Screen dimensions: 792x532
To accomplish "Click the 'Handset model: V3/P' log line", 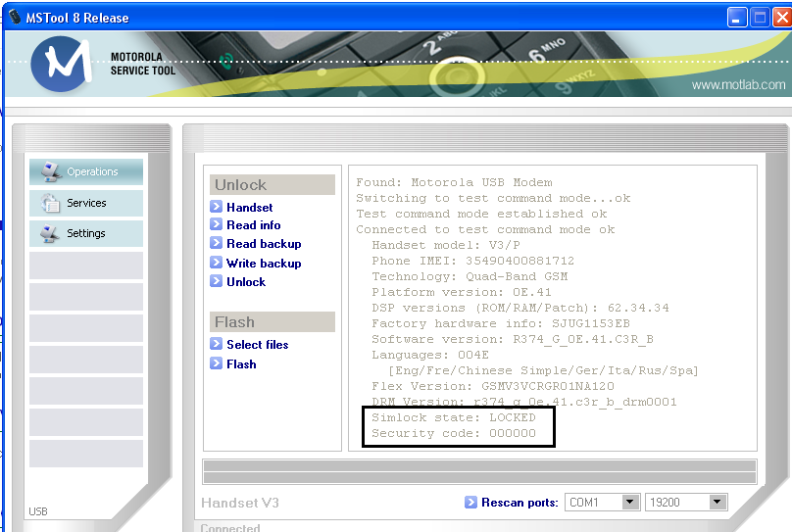I will pyautogui.click(x=446, y=245).
